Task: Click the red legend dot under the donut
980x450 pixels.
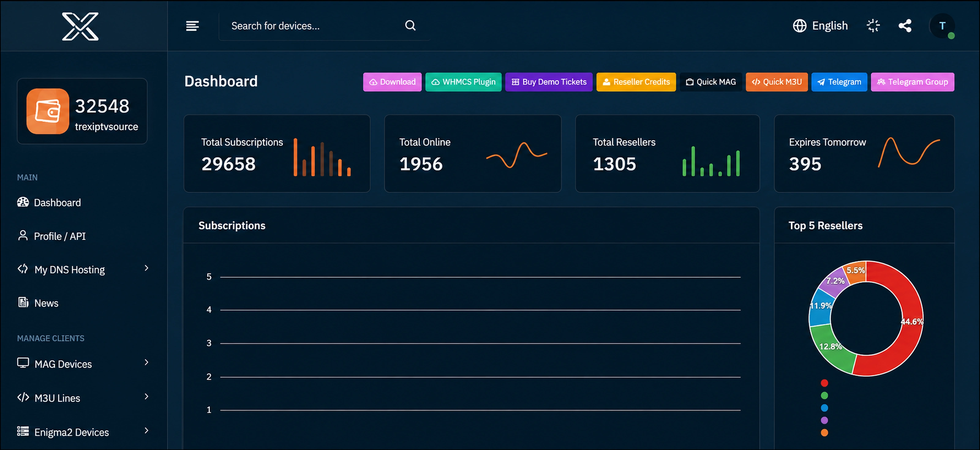Action: 824,383
